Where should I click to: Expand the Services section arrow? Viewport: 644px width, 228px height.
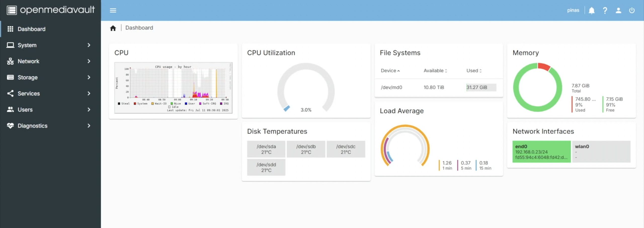pos(89,93)
